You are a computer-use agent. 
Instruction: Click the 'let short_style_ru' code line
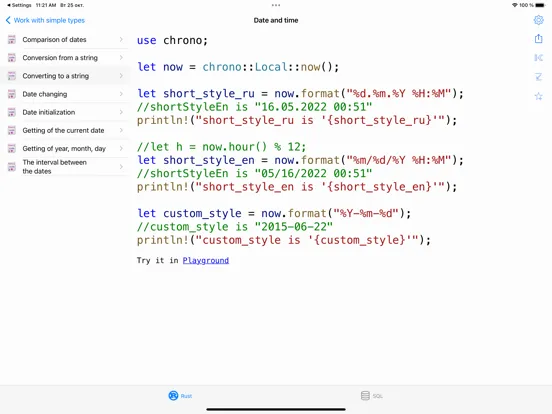tap(300, 94)
